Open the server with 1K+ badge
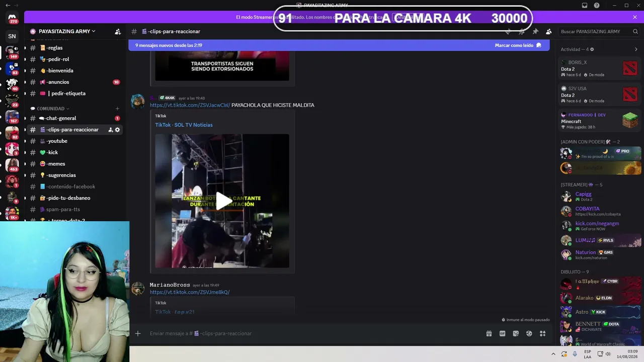The width and height of the screenshot is (644, 362). click(x=12, y=213)
